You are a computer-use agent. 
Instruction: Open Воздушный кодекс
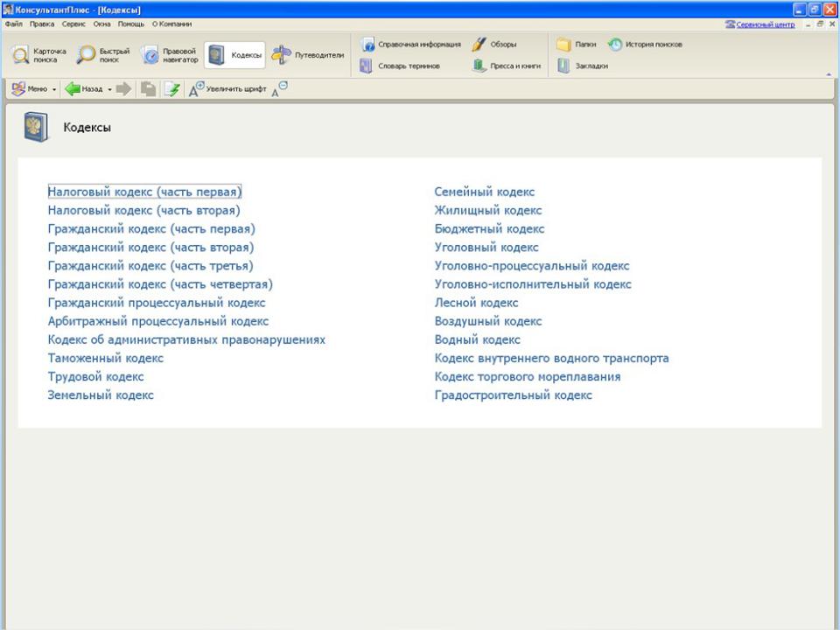click(488, 321)
